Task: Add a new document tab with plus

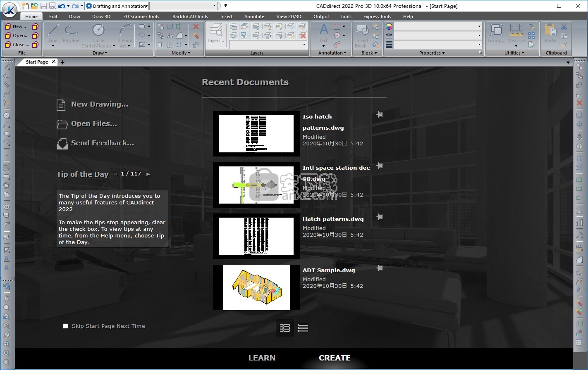Action: pyautogui.click(x=62, y=62)
